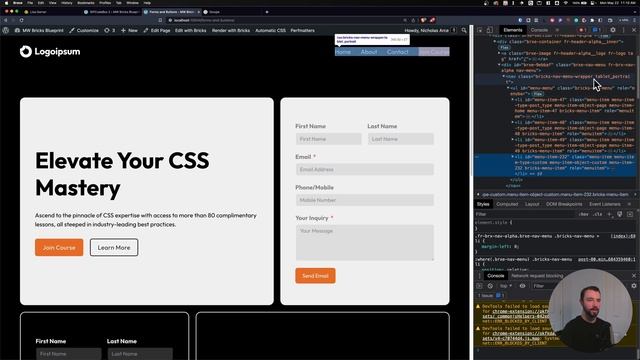Focus the Mobile Number input field
This screenshot has width=640, height=360.
click(x=364, y=200)
